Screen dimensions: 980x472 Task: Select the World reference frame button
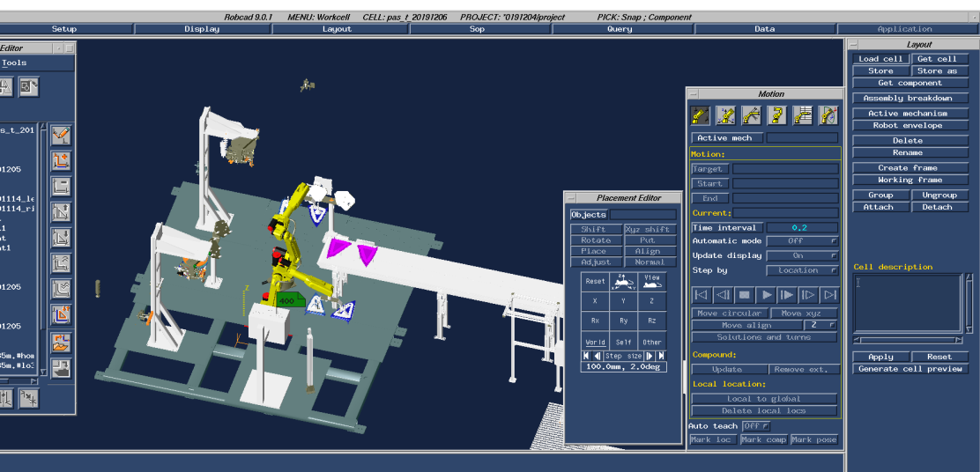(595, 342)
